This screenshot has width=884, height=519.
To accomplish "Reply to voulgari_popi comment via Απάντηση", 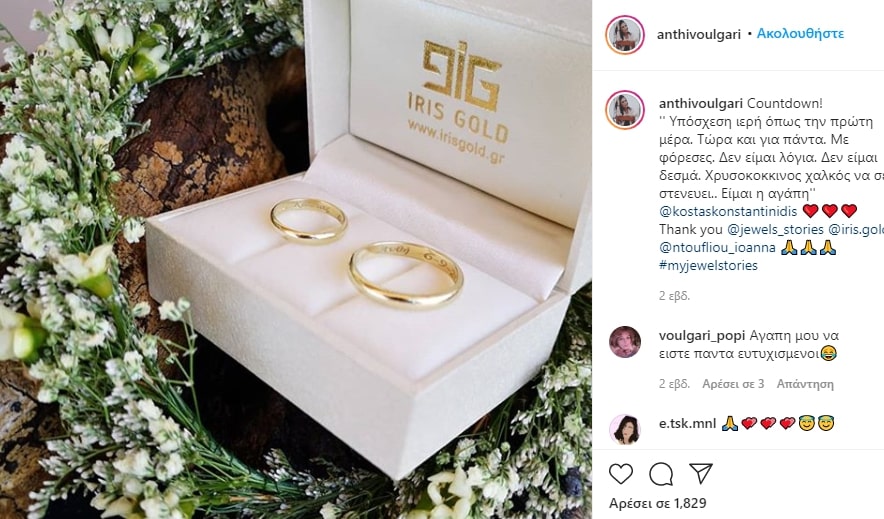I will 805,384.
